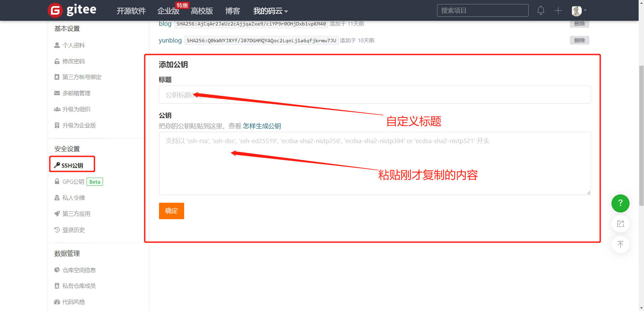Image resolution: width=644 pixels, height=311 pixels.
Task: Expand the 我的码云 dropdown menu
Action: pos(270,11)
